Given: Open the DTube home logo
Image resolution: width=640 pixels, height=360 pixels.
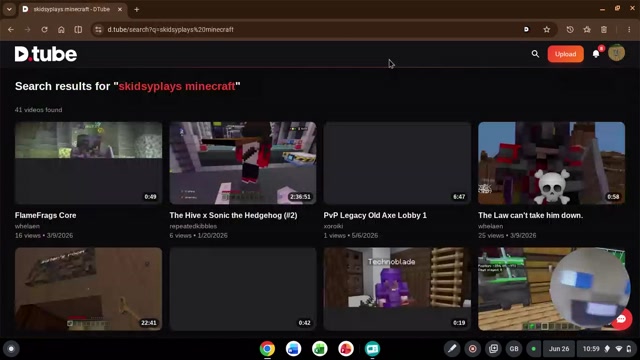Looking at the screenshot, I should 46,54.
